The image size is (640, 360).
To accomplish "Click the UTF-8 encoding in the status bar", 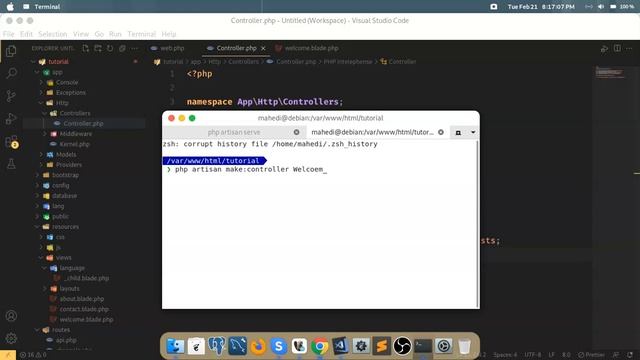I will tap(532, 355).
